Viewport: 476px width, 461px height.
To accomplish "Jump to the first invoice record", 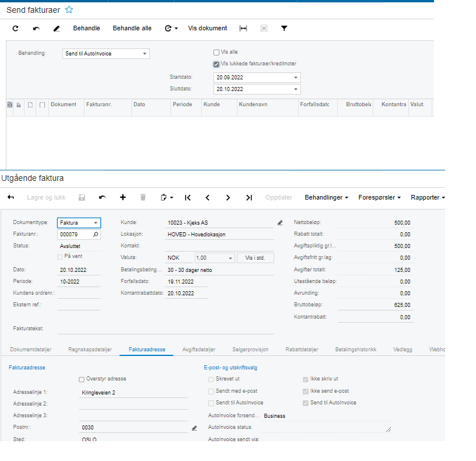I will (188, 198).
